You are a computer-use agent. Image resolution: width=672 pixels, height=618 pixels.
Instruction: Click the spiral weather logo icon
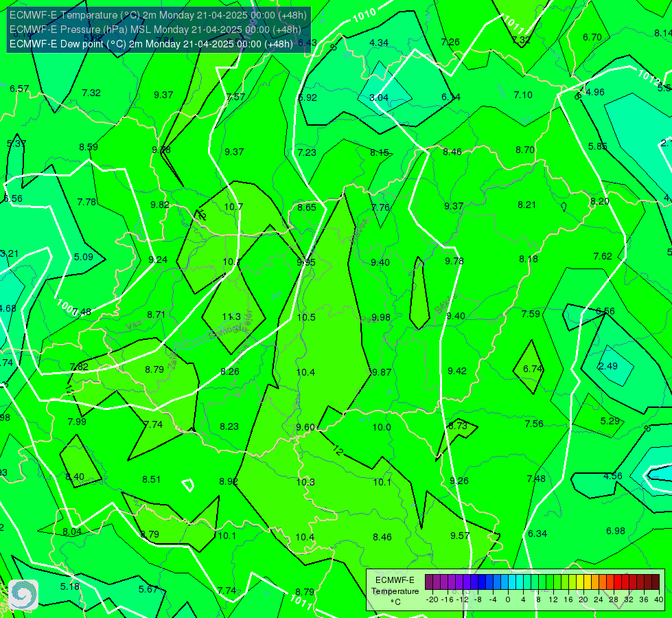pos(23,595)
